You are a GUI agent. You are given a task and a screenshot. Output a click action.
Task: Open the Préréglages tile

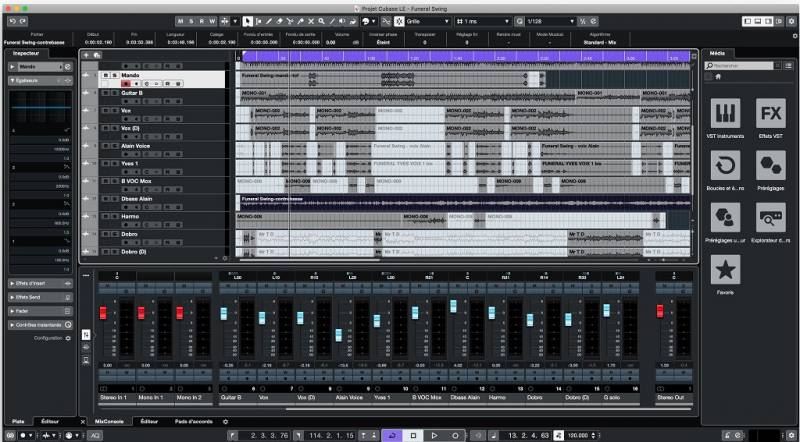pos(770,167)
